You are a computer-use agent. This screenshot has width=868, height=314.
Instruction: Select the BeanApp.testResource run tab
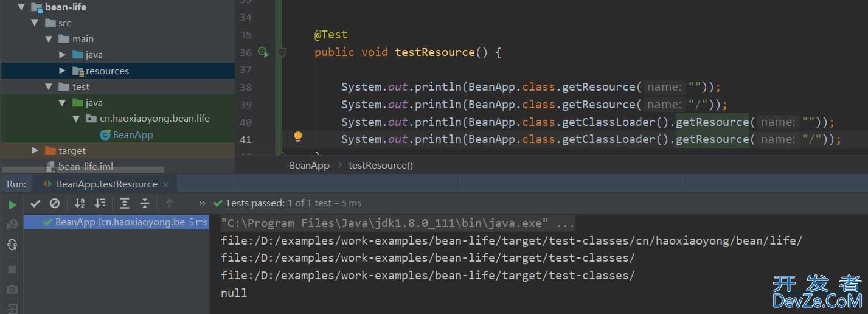(106, 184)
